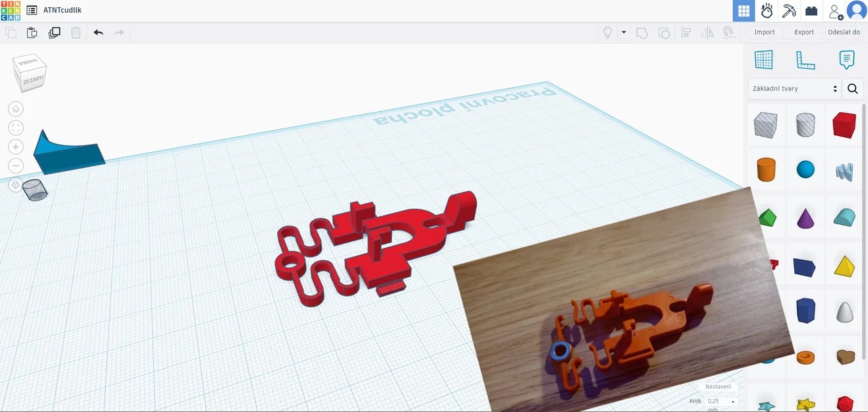Screen dimensions: 868x412
Task: Undo the last action
Action: tap(98, 32)
